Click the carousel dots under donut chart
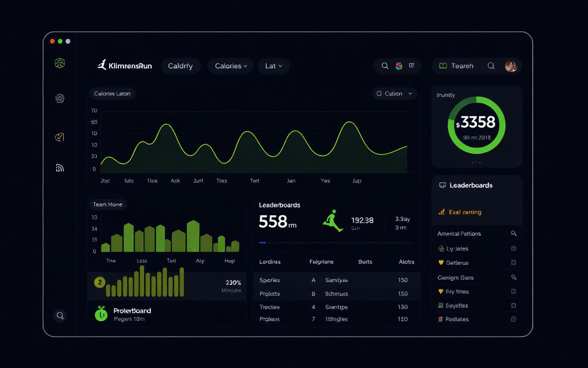588x368 pixels. 476,163
